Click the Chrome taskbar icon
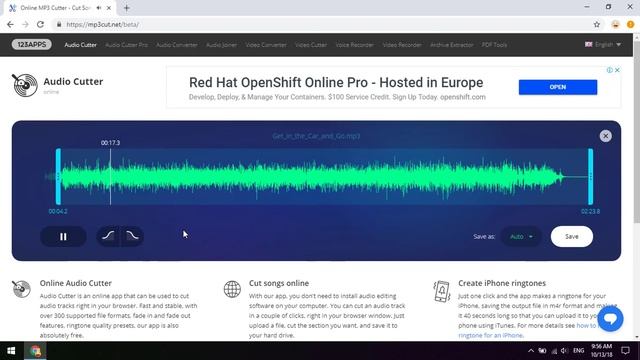The width and height of the screenshot is (640, 360). tap(35, 351)
